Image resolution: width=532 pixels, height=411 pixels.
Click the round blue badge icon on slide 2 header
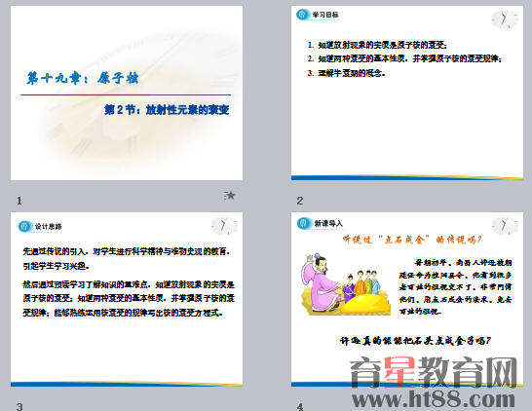(x=303, y=15)
